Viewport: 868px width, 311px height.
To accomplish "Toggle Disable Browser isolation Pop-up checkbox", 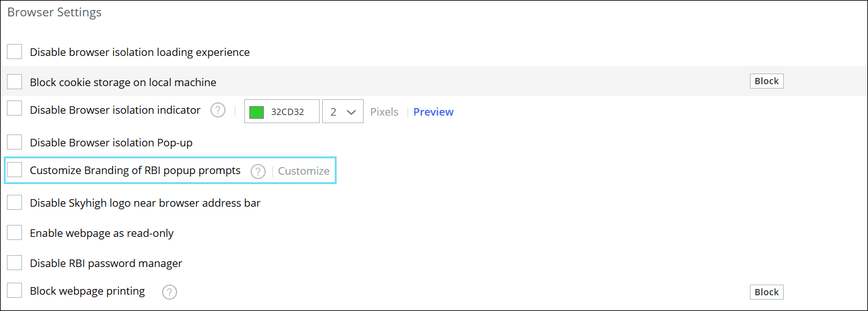I will pos(14,143).
